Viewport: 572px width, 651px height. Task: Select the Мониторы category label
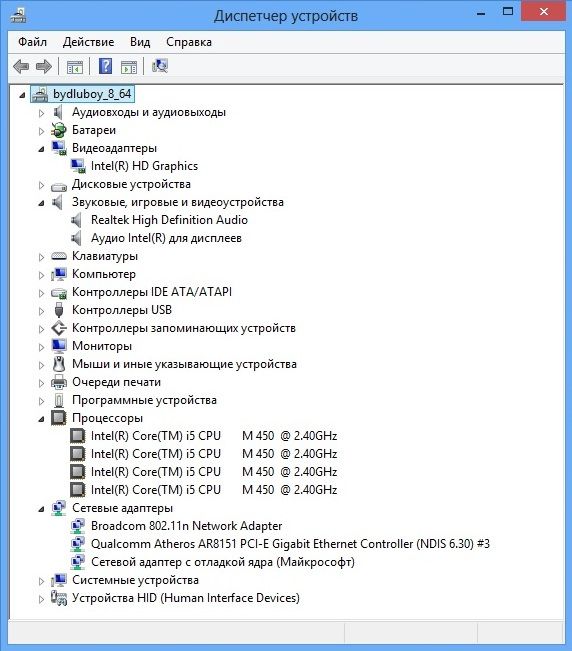102,346
